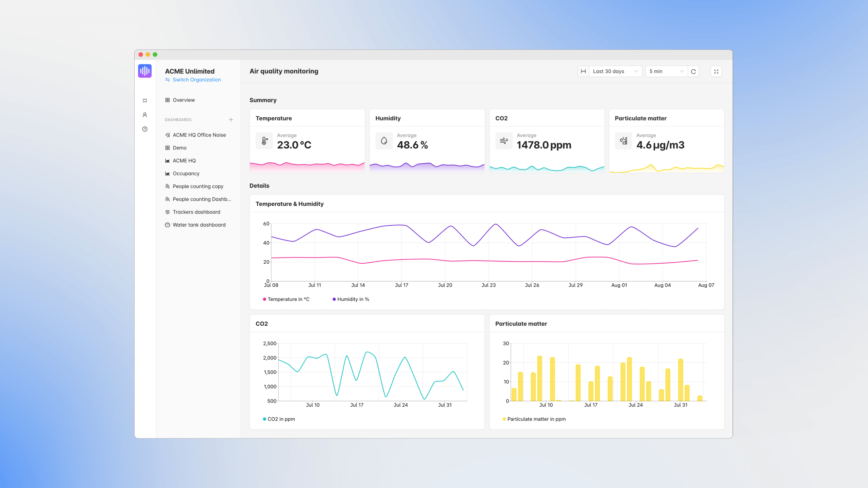Toggle the CO2 in ppm legend entry
This screenshot has width=868, height=488.
(279, 419)
